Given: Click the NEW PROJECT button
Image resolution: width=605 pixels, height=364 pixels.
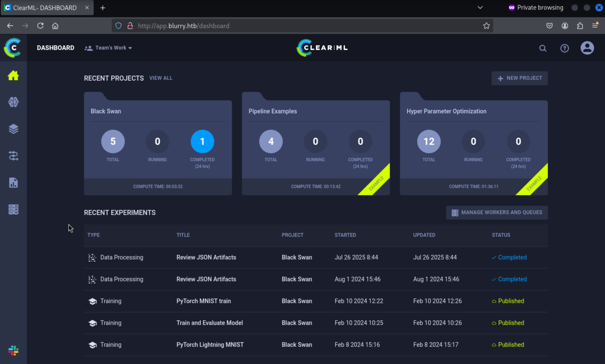Looking at the screenshot, I should 519,78.
